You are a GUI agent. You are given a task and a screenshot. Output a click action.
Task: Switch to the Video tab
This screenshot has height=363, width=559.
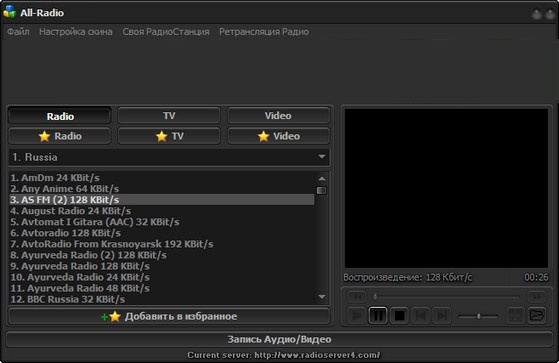pos(278,116)
